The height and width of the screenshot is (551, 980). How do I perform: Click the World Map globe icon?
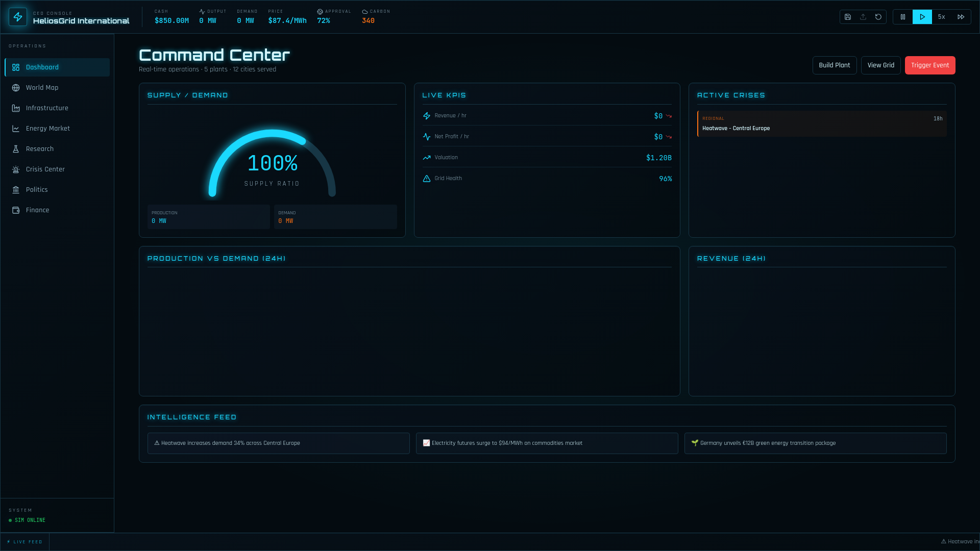pos(16,88)
